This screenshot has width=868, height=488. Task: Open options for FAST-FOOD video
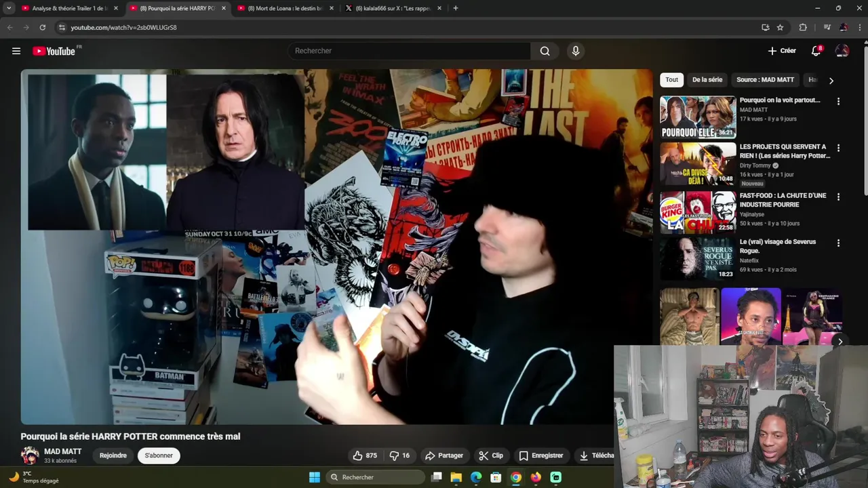838,197
